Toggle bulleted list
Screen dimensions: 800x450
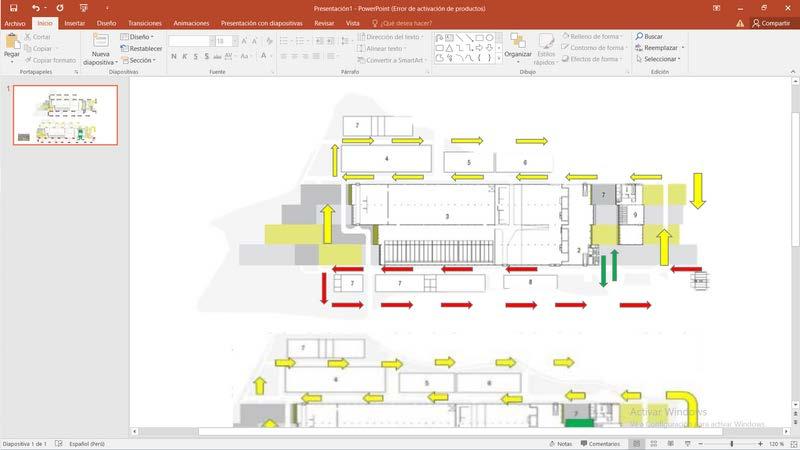click(x=286, y=41)
